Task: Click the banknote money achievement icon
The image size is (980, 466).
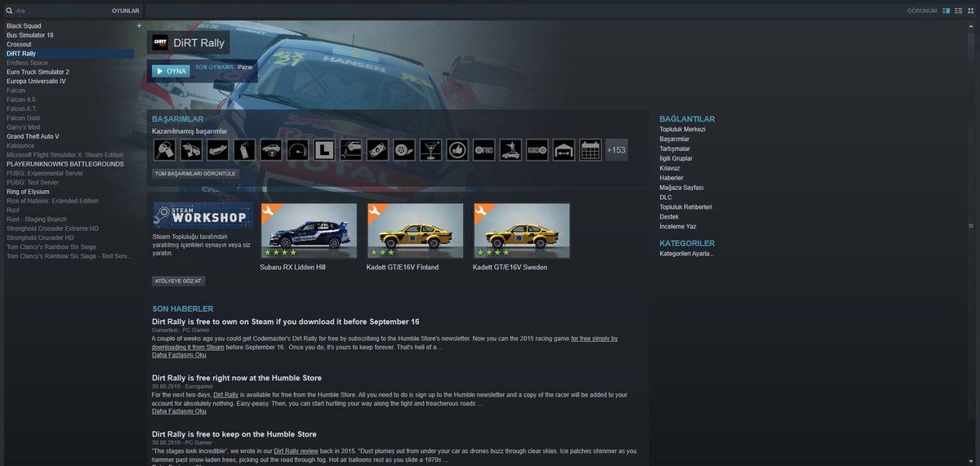Action: point(377,149)
